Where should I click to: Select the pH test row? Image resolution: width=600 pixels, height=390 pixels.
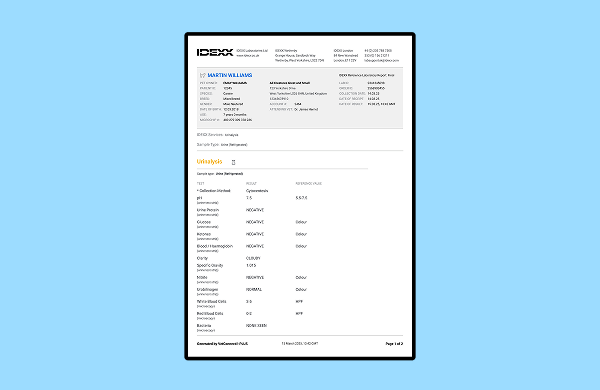pyautogui.click(x=282, y=200)
